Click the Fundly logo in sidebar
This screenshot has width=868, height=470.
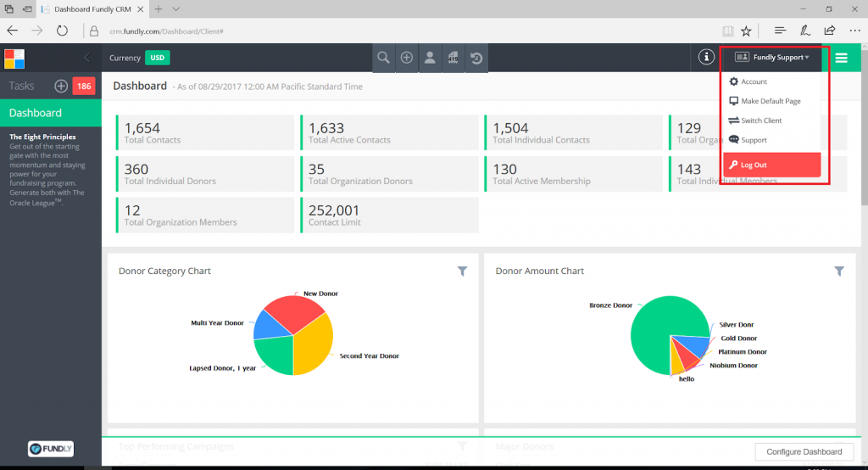[x=51, y=449]
